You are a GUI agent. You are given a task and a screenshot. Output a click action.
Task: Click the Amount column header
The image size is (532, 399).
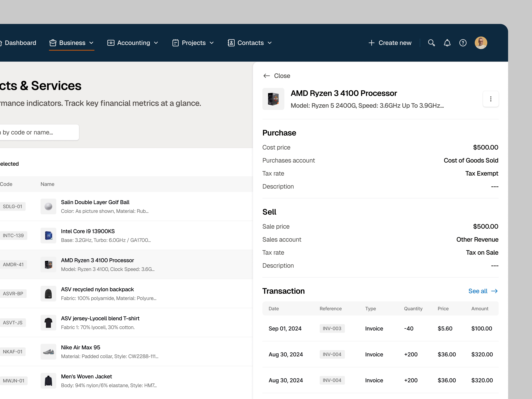pos(480,309)
